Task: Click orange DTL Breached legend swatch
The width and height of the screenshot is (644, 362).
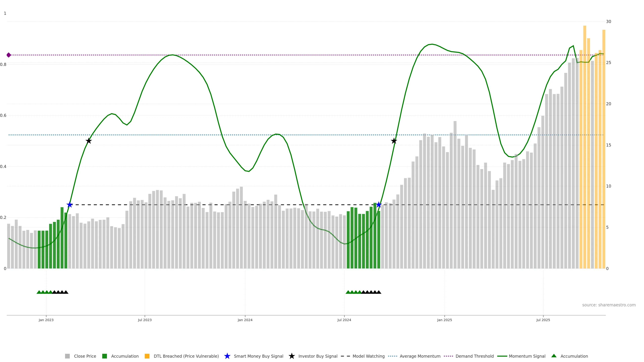Action: pos(147,356)
